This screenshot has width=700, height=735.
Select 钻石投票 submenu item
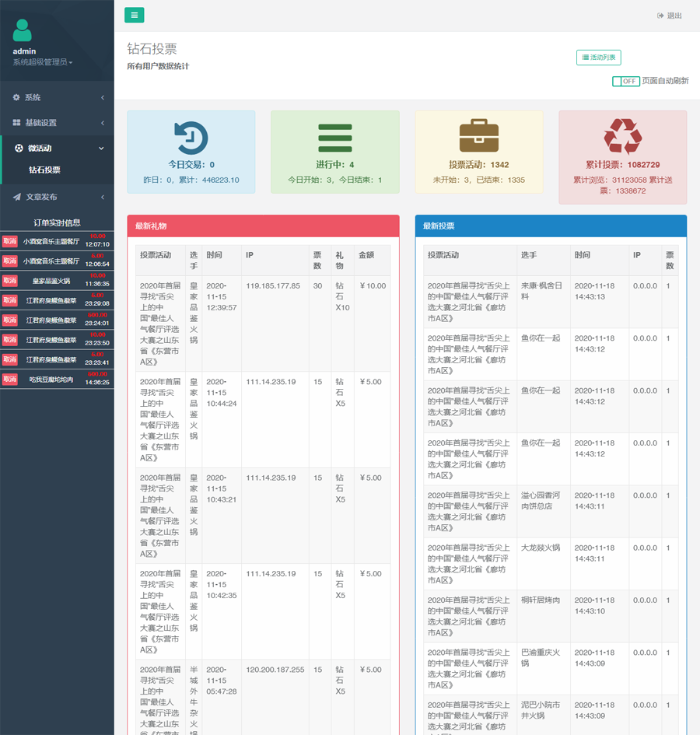[x=44, y=170]
